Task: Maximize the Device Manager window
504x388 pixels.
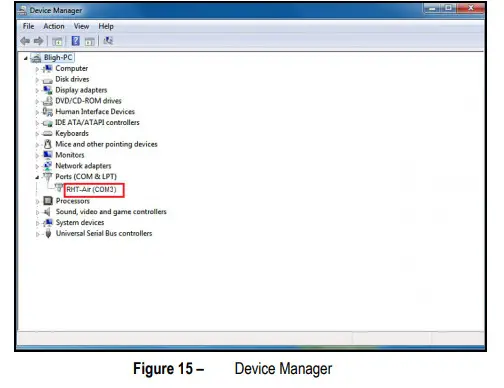Action: click(449, 8)
